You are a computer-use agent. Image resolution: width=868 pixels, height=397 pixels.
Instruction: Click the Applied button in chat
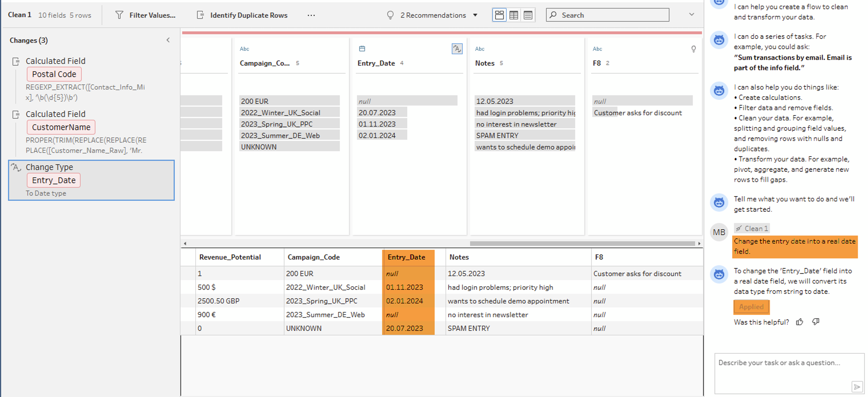click(x=751, y=307)
